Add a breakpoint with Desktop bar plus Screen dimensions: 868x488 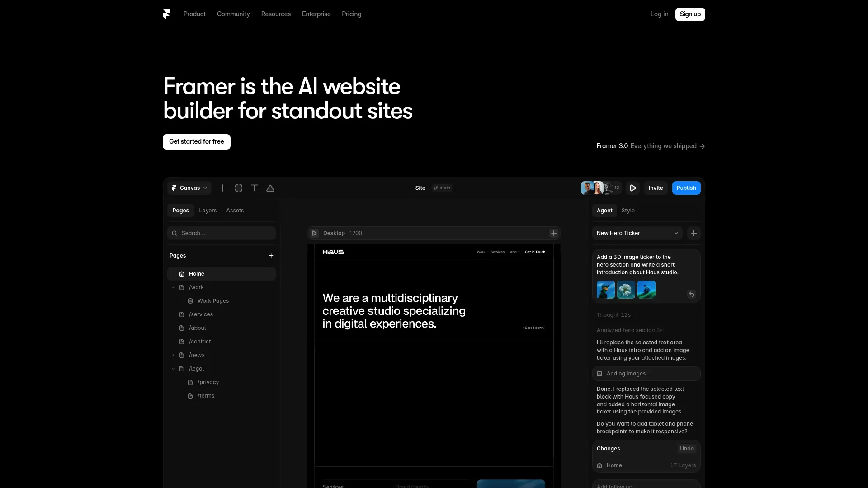(x=553, y=233)
